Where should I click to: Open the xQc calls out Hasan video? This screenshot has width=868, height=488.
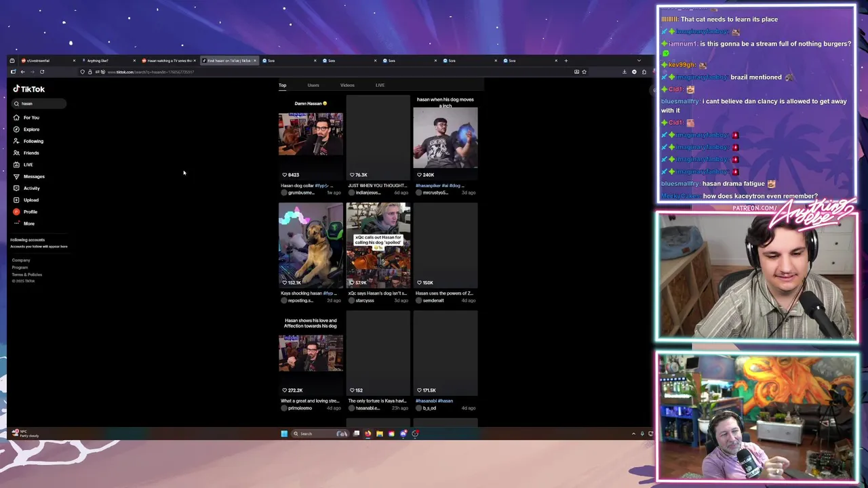tap(378, 245)
